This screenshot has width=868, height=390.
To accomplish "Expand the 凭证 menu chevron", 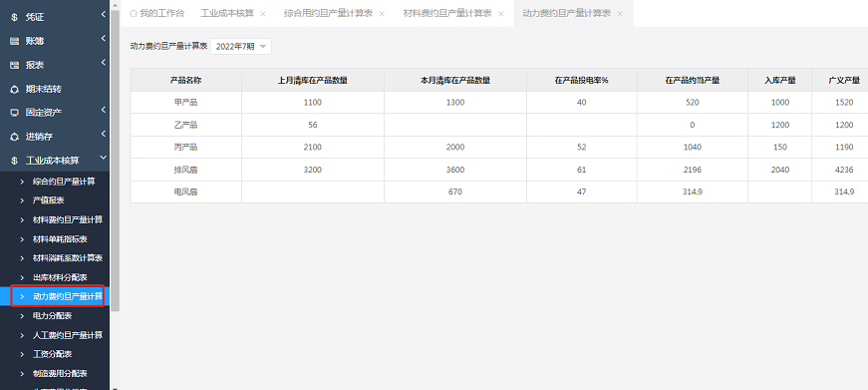I will [x=104, y=15].
